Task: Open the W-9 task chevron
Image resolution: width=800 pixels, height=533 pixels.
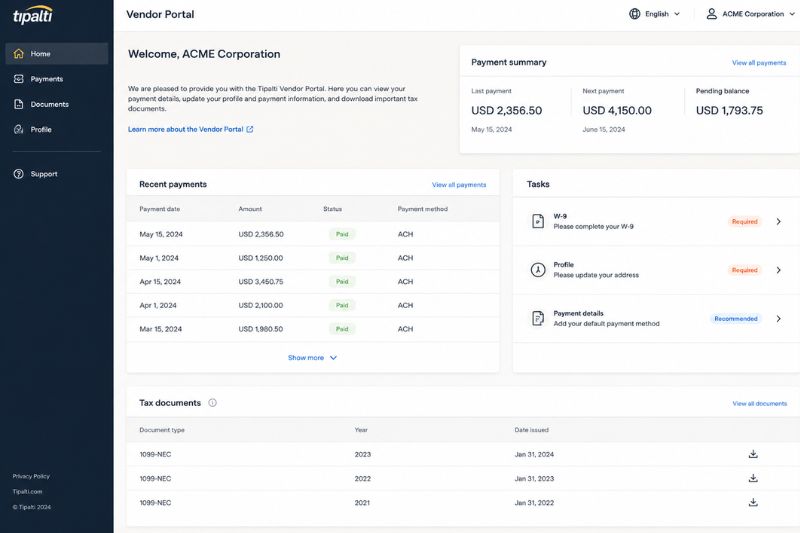Action: tap(779, 221)
